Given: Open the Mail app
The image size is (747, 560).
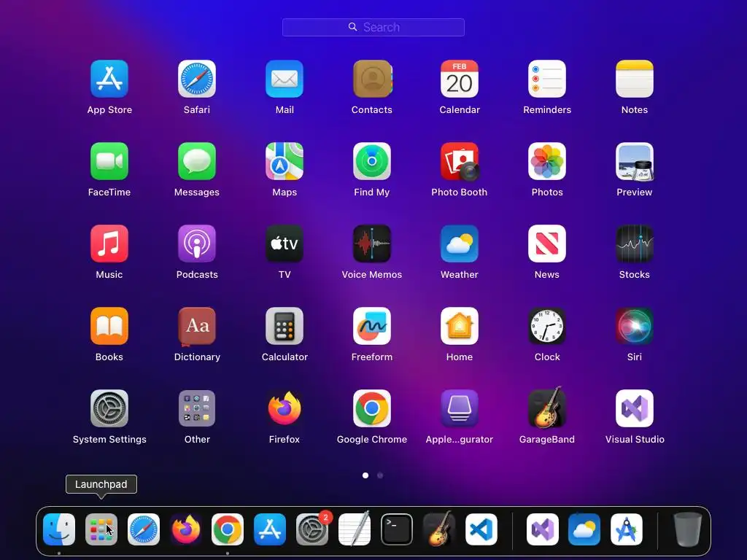Looking at the screenshot, I should (x=285, y=79).
